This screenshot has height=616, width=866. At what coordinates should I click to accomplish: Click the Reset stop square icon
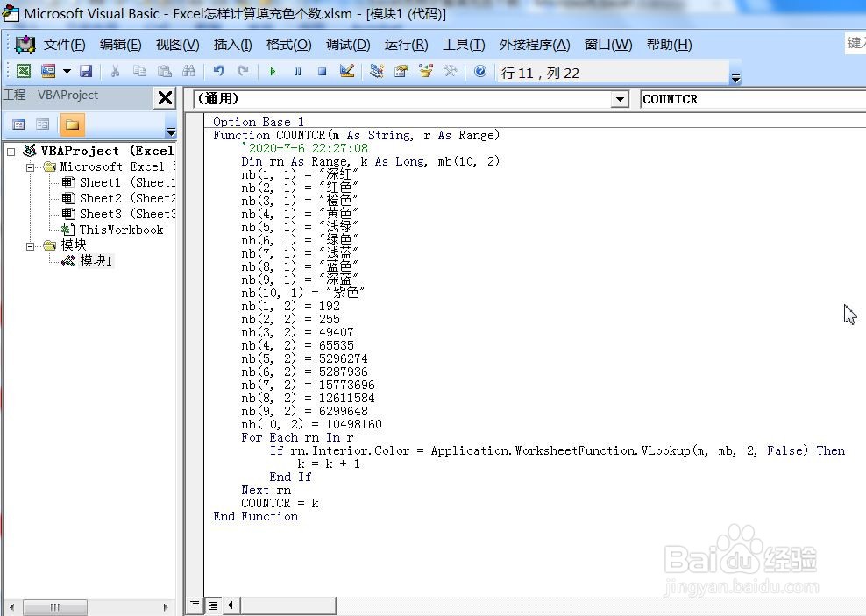(322, 71)
